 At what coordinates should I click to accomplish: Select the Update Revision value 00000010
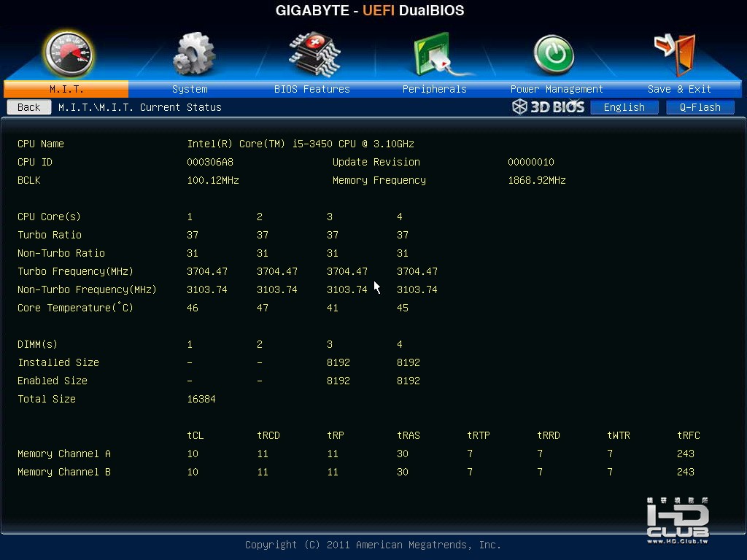[531, 162]
